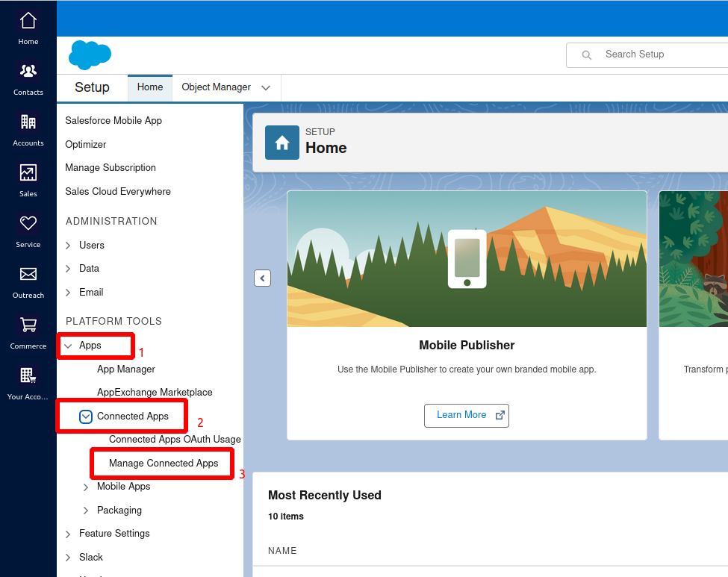Open Home in the left app bar

coord(28,28)
